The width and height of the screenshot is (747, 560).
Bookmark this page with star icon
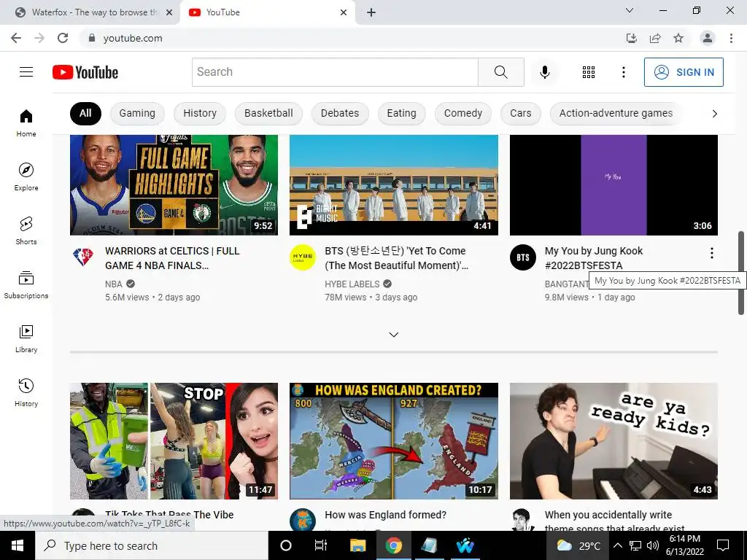tap(678, 38)
